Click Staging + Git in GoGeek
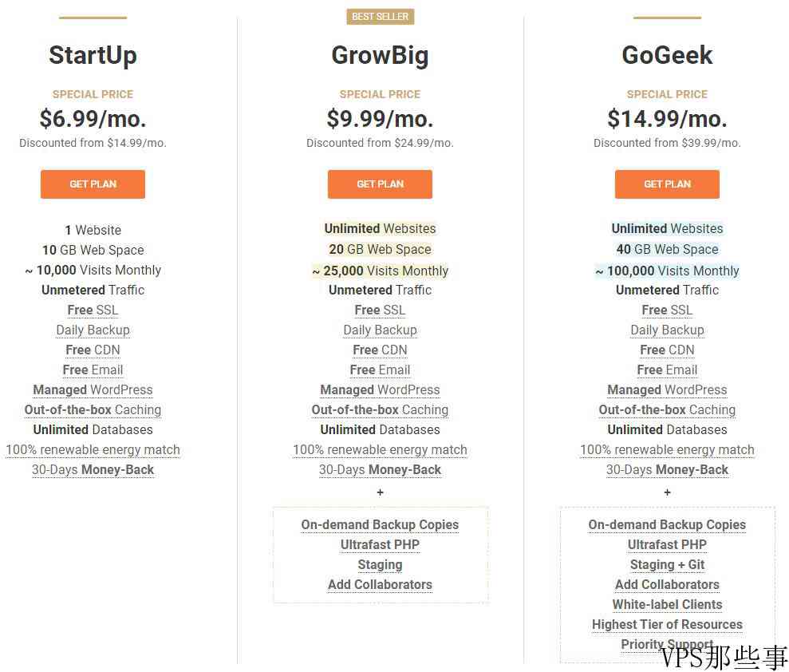Viewport: 789px width, 672px height. tap(667, 565)
